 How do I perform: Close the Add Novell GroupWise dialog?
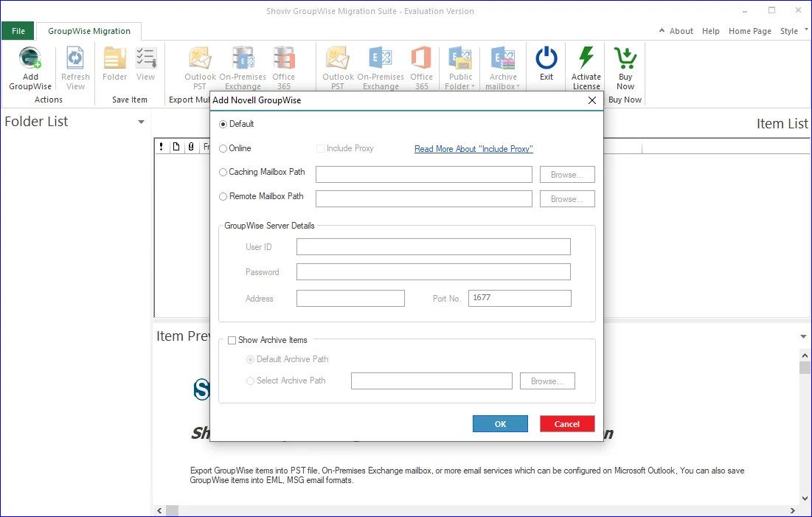(x=592, y=100)
